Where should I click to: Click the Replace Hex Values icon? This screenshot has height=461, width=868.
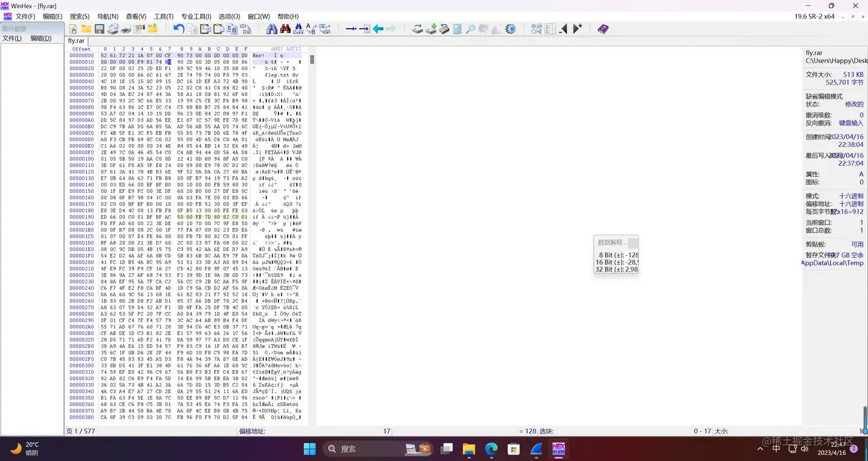click(324, 29)
